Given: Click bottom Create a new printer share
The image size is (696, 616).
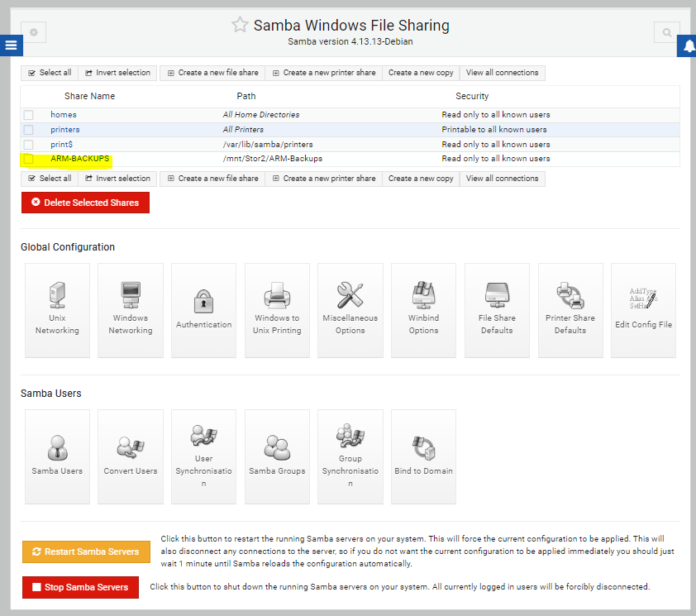Looking at the screenshot, I should (324, 179).
